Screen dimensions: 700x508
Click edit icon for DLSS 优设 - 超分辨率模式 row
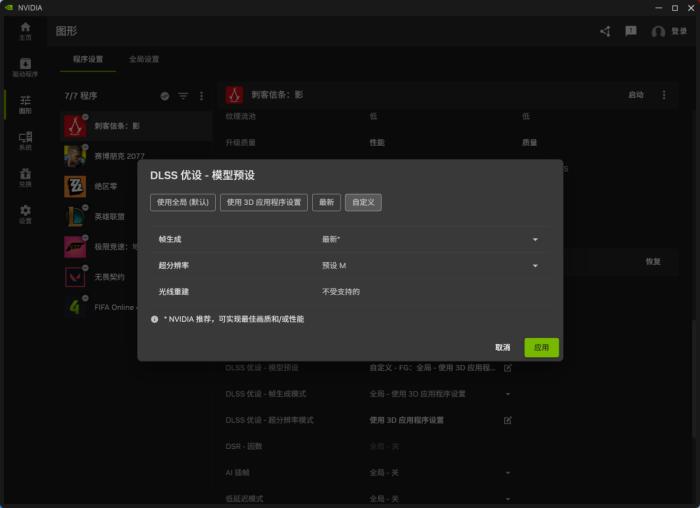point(508,420)
